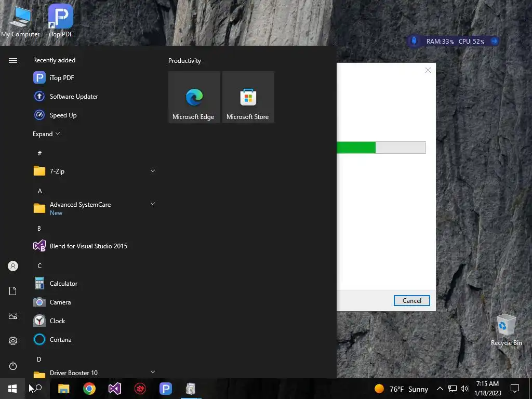The image size is (532, 399).
Task: Open network icon in system tray
Action: tap(453, 389)
